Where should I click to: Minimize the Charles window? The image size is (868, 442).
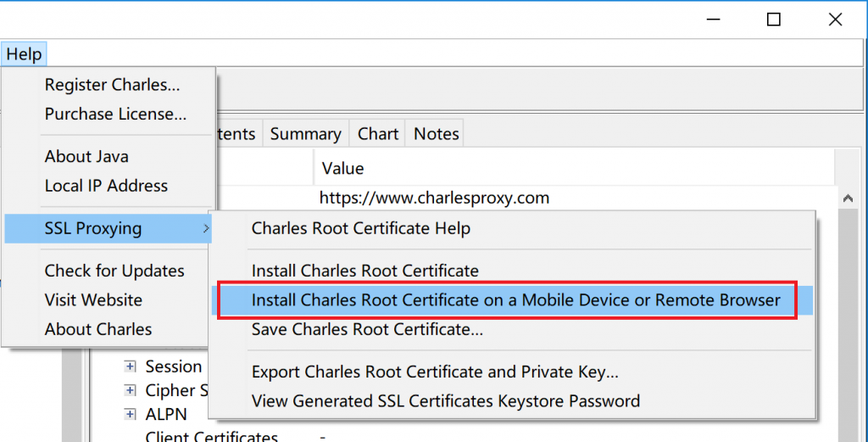click(x=714, y=20)
